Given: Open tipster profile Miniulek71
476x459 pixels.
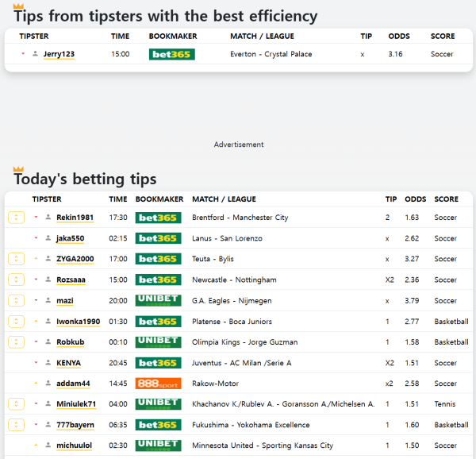Looking at the screenshot, I should 75,404.
